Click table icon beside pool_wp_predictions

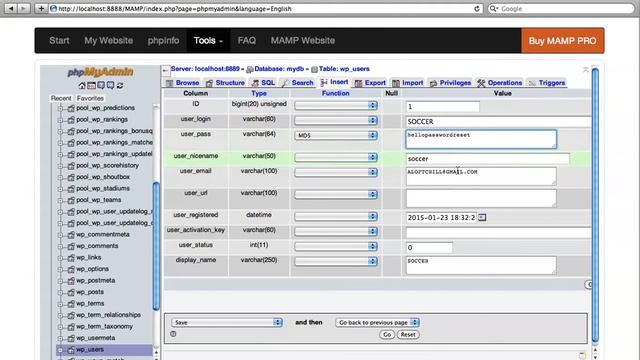click(71, 108)
